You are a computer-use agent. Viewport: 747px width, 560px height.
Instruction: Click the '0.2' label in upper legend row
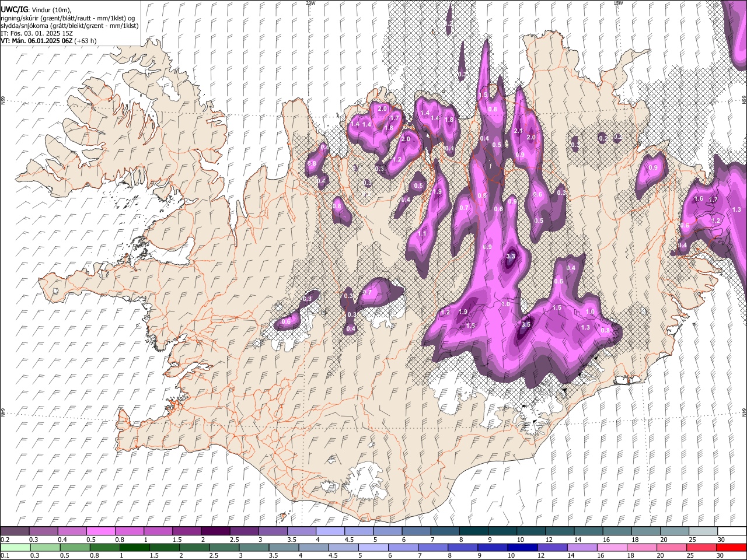[x=5, y=540]
